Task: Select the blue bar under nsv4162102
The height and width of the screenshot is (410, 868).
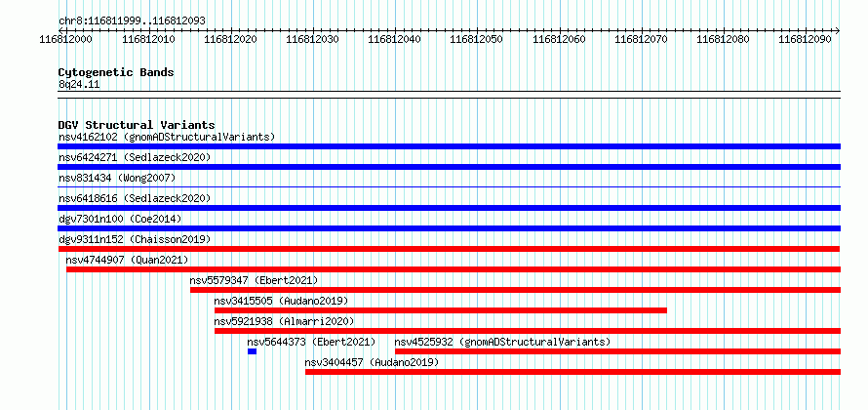Action: [x=449, y=146]
